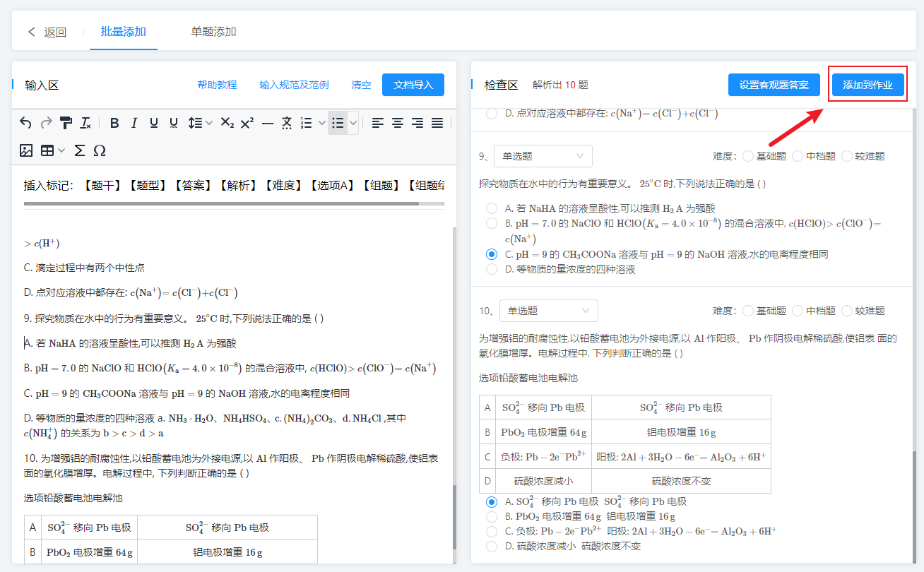Choose answer B pH=7.0 NaClO in question 9
924x572 pixels.
pos(492,223)
